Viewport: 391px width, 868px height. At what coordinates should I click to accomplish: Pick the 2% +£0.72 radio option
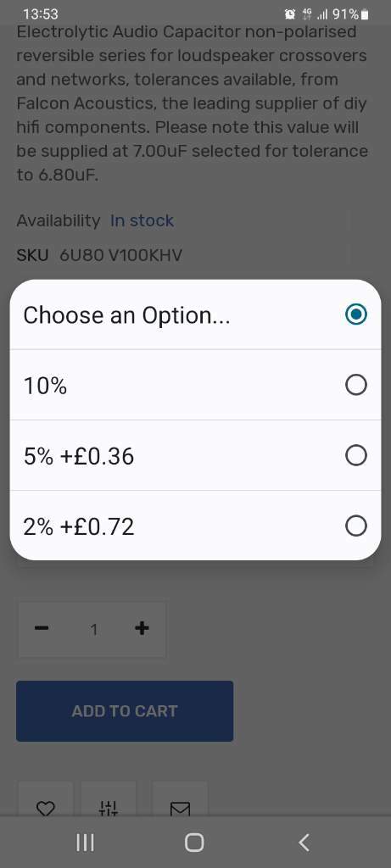tap(355, 526)
